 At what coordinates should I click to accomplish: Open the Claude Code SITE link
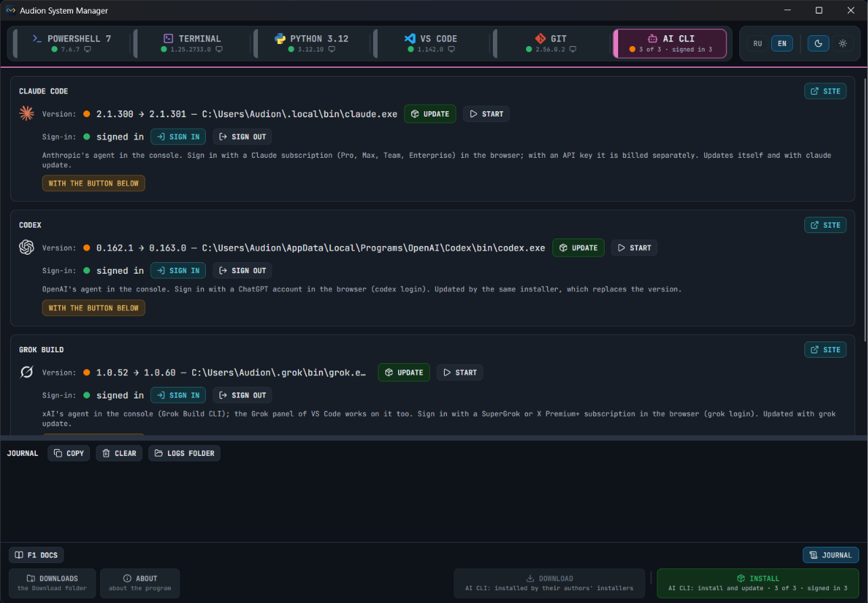tap(825, 91)
